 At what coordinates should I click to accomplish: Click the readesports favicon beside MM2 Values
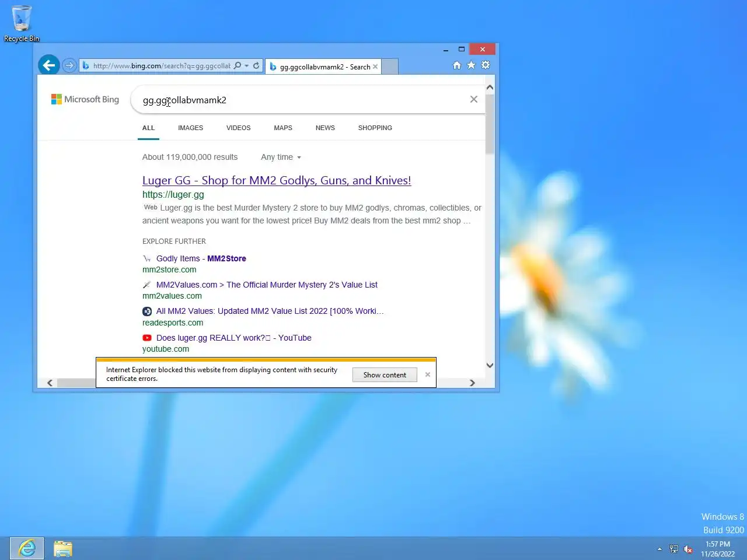147,311
